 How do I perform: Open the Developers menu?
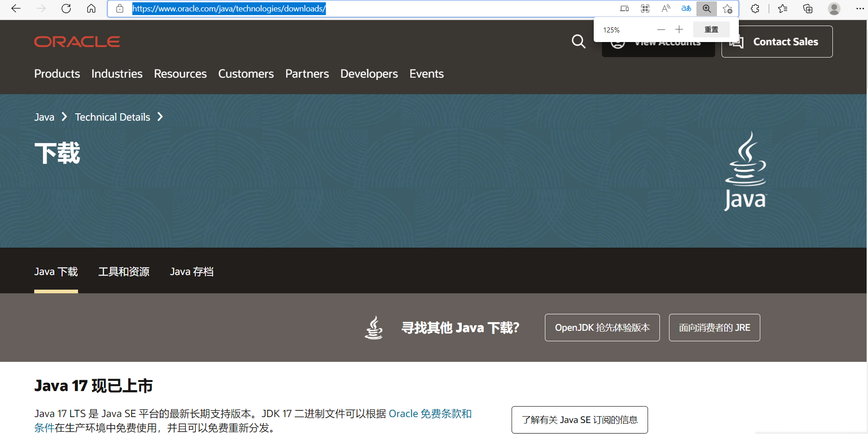pyautogui.click(x=369, y=74)
